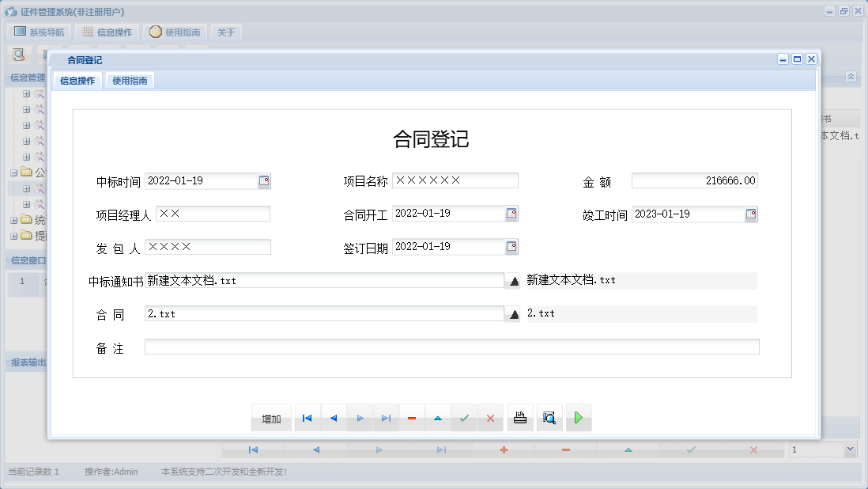Go to next record with the blue arrow icon
868x489 pixels.
[x=360, y=418]
